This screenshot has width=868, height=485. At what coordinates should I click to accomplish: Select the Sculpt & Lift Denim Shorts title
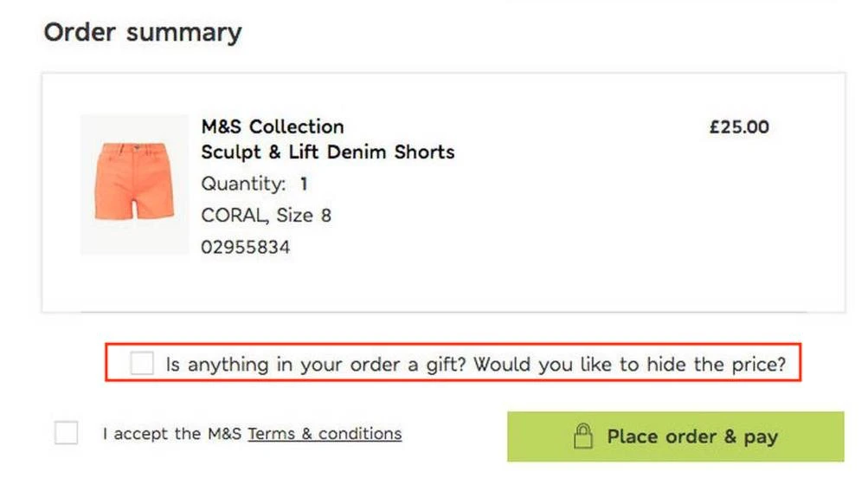(x=328, y=152)
